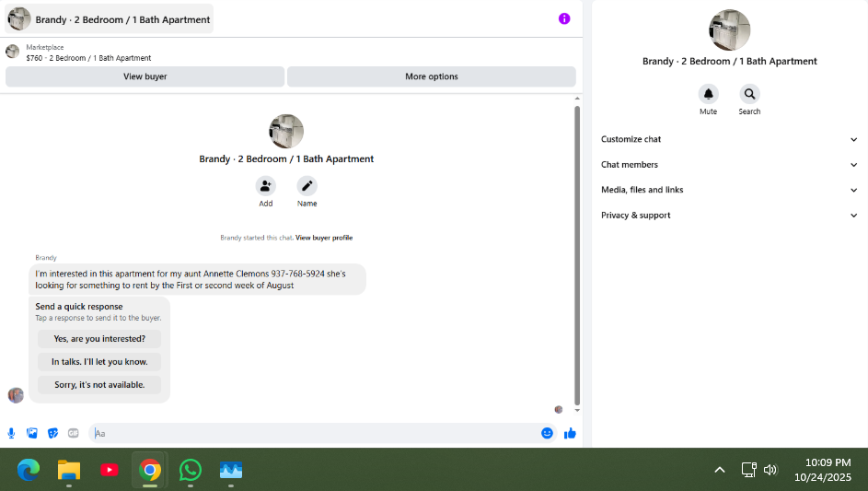Show hidden system tray icons
The image size is (868, 491).
click(x=720, y=470)
